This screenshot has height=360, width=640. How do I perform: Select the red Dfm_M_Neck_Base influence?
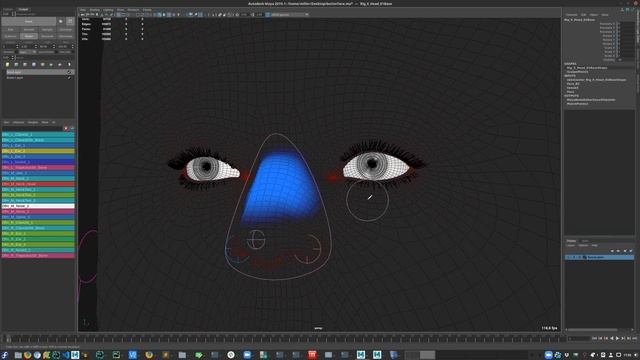38,184
